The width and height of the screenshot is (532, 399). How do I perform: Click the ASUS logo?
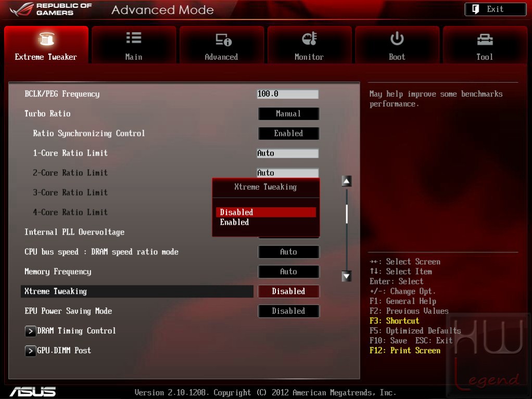(x=33, y=392)
